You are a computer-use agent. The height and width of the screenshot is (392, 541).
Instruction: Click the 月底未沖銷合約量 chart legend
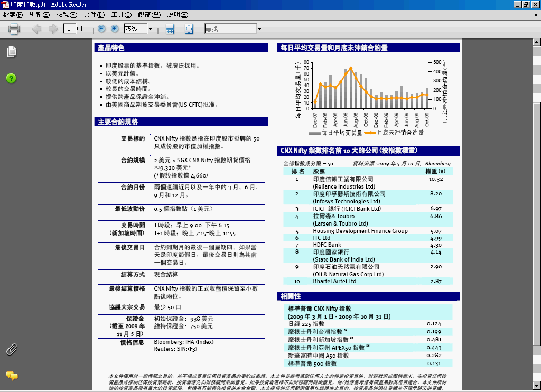point(394,133)
